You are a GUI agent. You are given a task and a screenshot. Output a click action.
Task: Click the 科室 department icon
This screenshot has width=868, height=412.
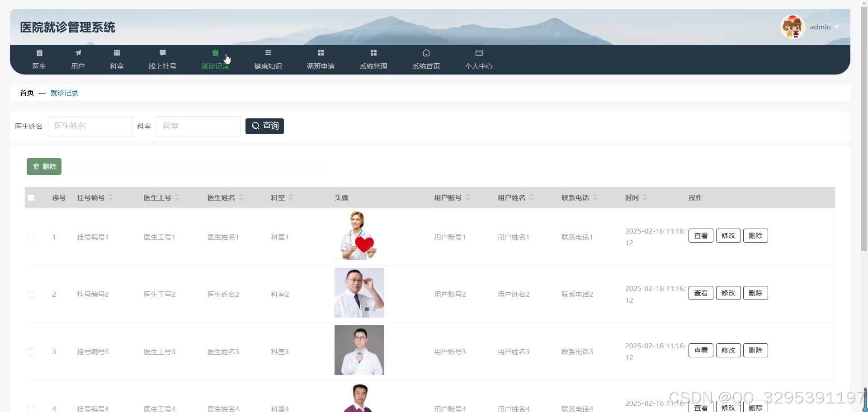(x=116, y=59)
